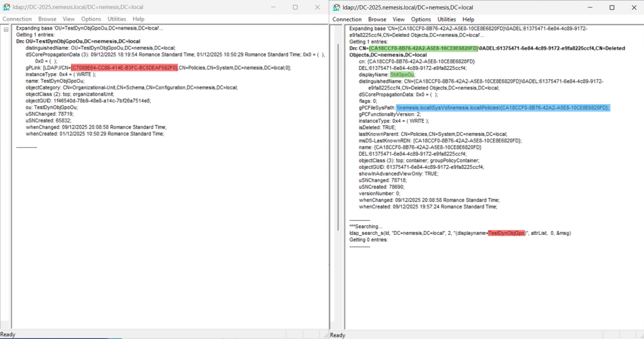Open the Options menu in the right window

[421, 19]
